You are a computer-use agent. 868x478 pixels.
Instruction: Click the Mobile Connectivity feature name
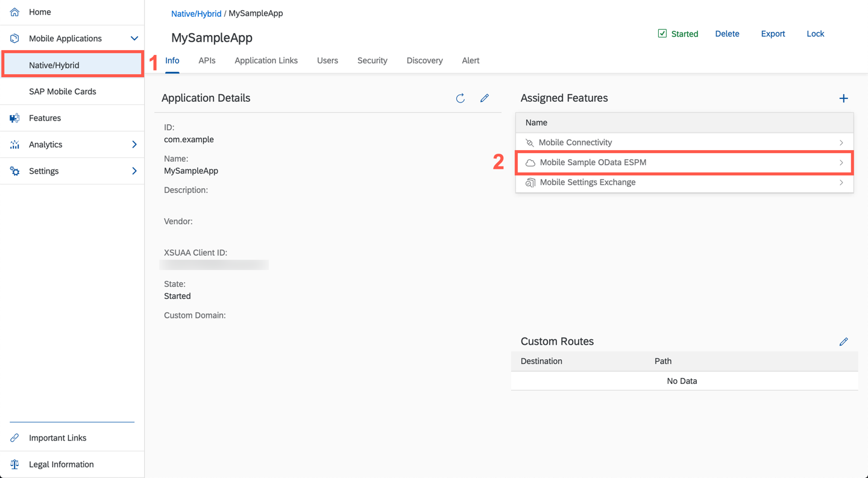click(x=575, y=143)
